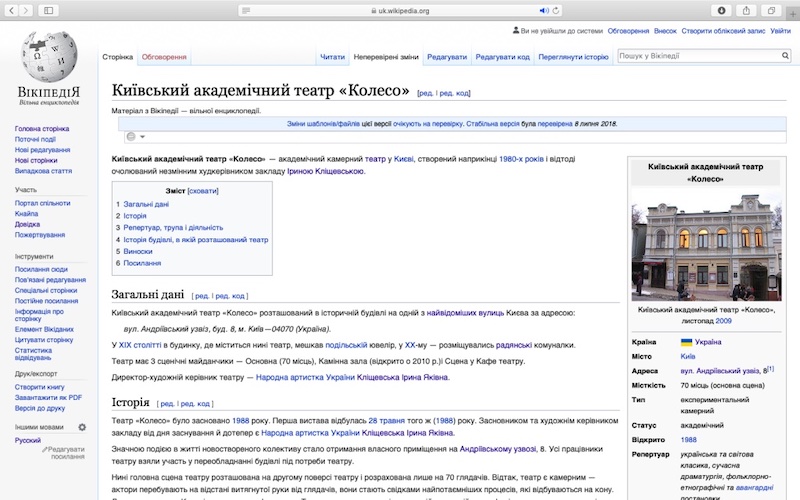800x500 pixels.
Task: Click the Київ link in infobox Місто row
Action: point(688,357)
